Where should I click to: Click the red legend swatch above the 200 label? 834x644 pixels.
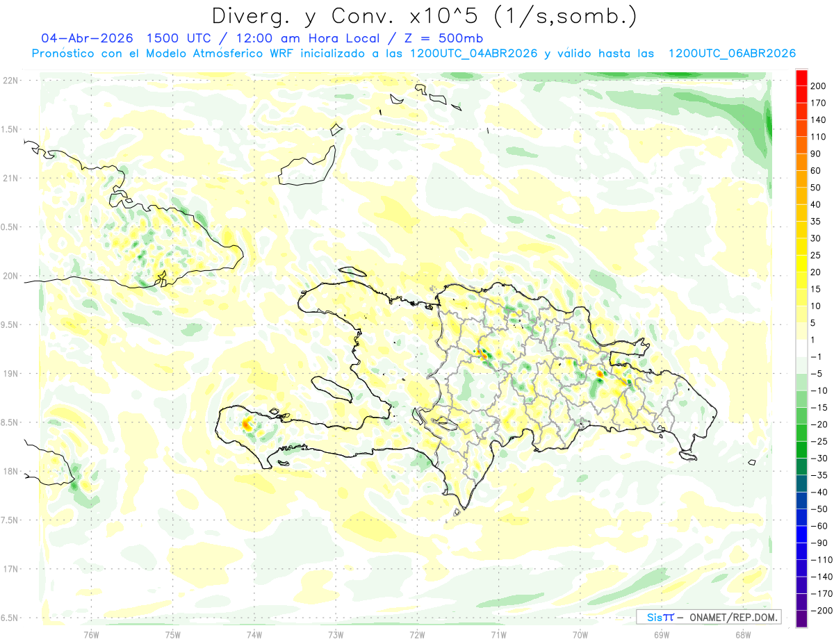[x=801, y=77]
